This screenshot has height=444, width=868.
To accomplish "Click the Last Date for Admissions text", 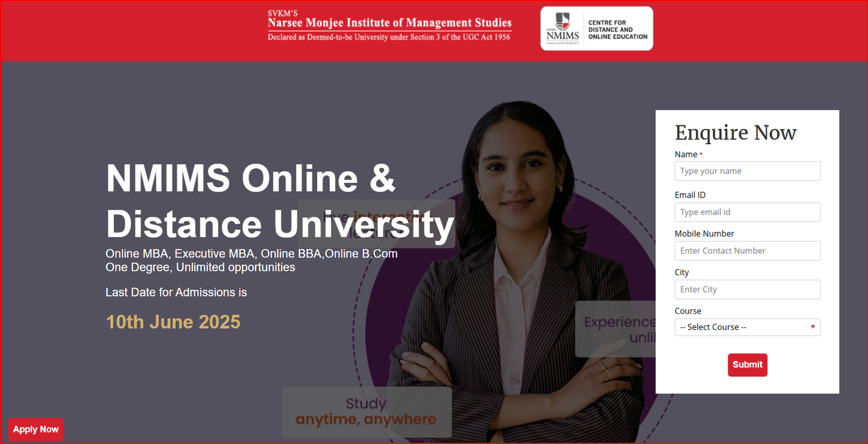I will click(x=176, y=292).
